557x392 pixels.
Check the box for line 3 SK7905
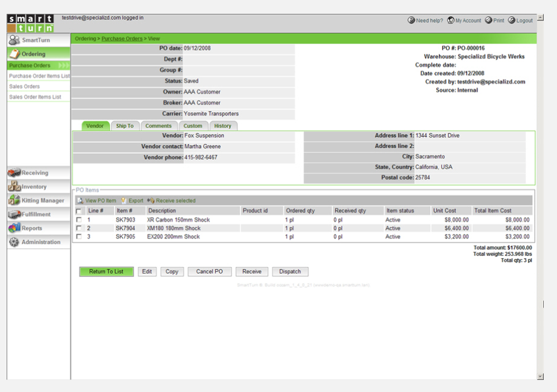pos(79,236)
